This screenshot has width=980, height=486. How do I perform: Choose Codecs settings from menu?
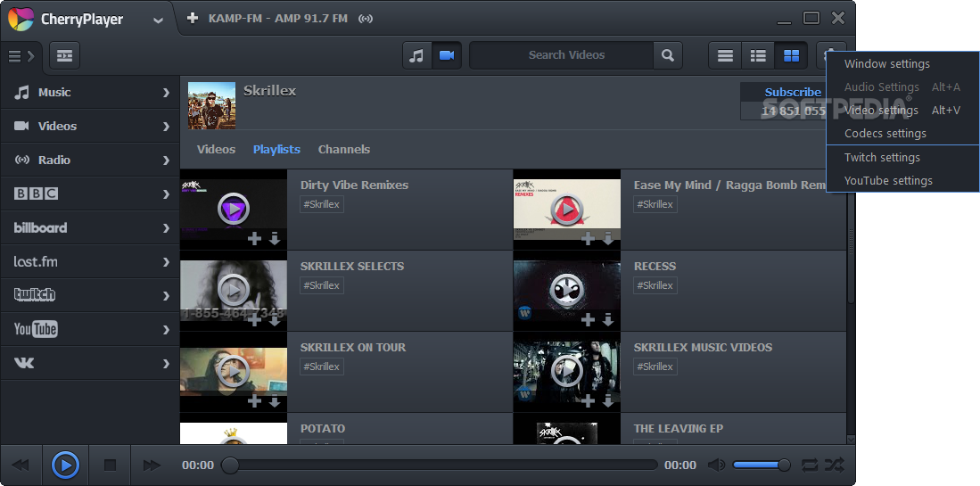[x=903, y=133]
